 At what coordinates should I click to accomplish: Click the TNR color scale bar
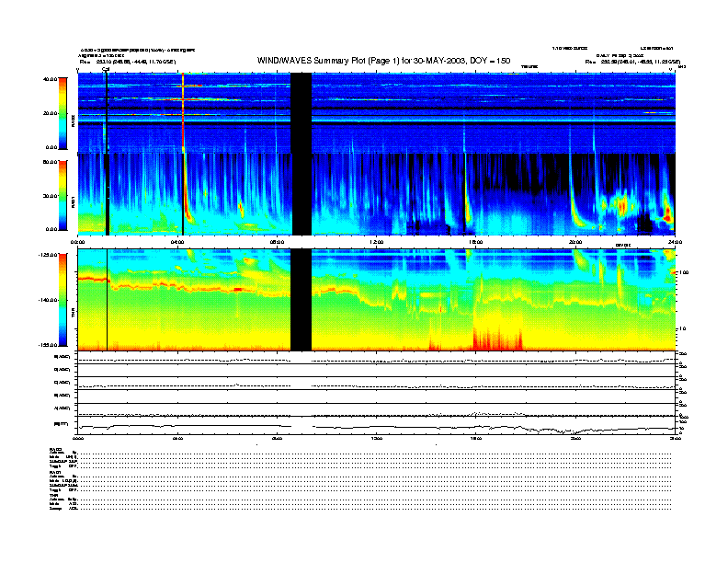[x=63, y=300]
